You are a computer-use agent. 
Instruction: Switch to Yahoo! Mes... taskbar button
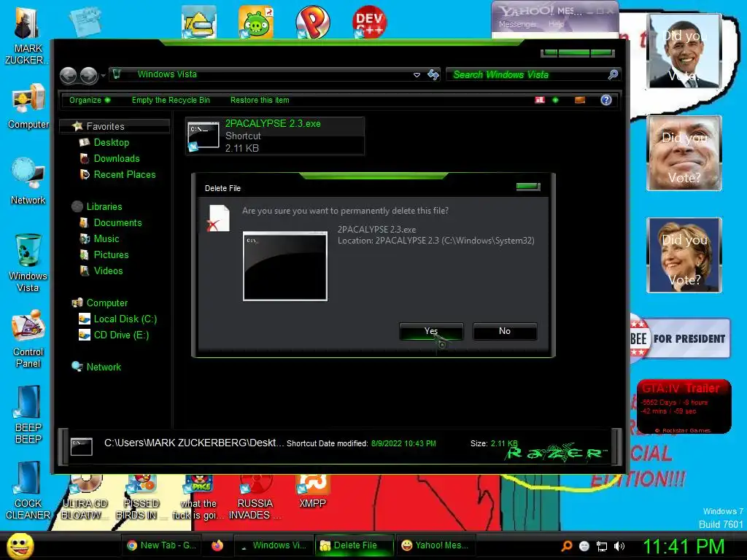pos(436,545)
